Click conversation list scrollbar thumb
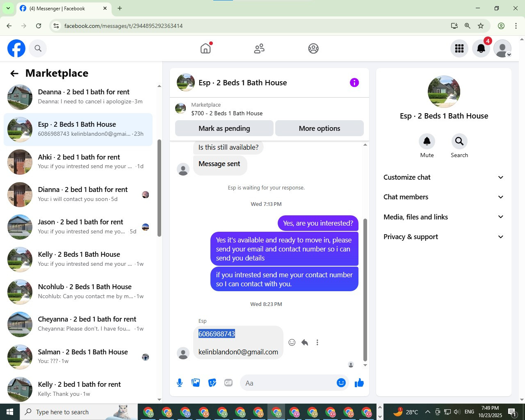The width and height of the screenshot is (525, 420). pyautogui.click(x=159, y=188)
